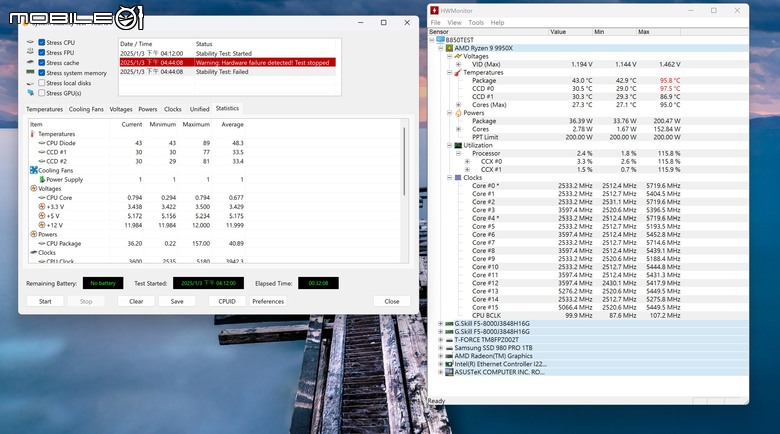Click the AMD Ryzen 9 9950X CPU icon
This screenshot has height=434, width=780.
pos(449,48)
